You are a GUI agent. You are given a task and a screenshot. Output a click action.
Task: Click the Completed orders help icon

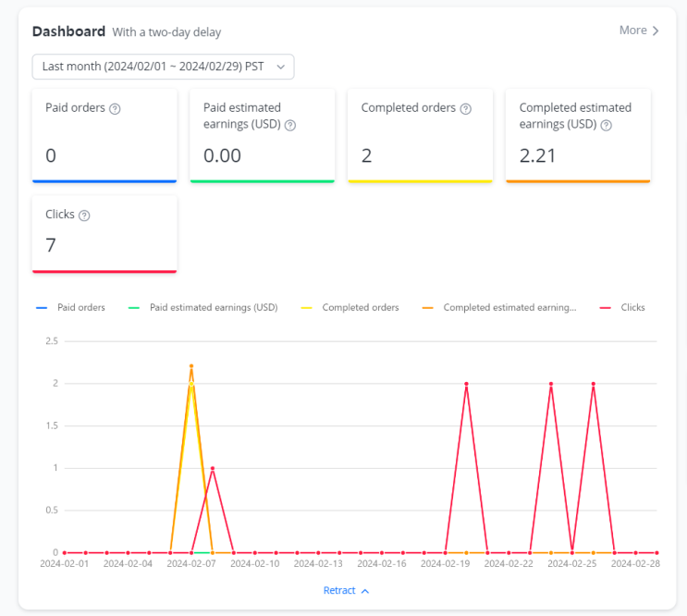(466, 108)
